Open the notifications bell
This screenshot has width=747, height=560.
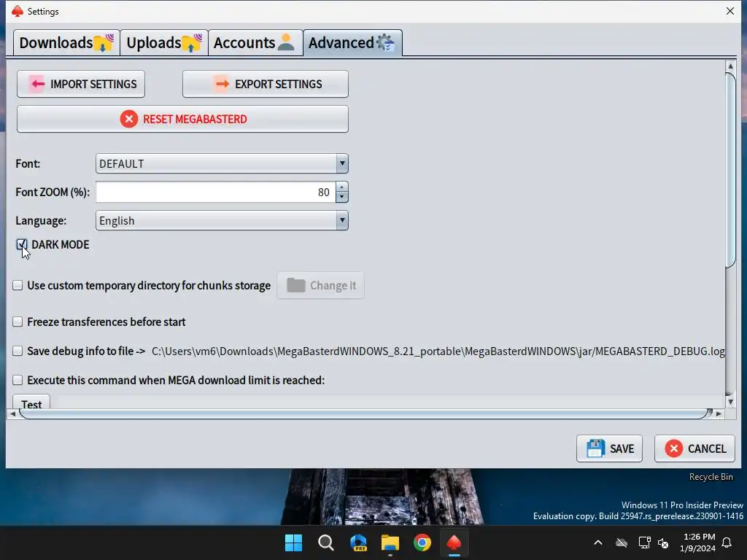pos(727,542)
